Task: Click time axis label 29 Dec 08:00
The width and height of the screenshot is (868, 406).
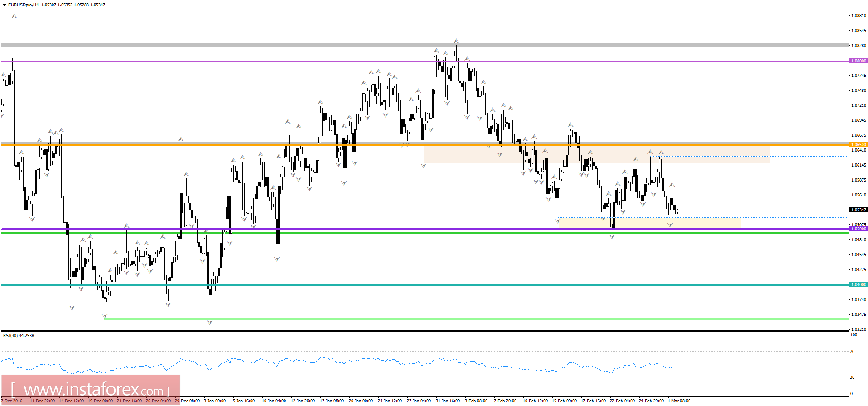Action: (187, 401)
